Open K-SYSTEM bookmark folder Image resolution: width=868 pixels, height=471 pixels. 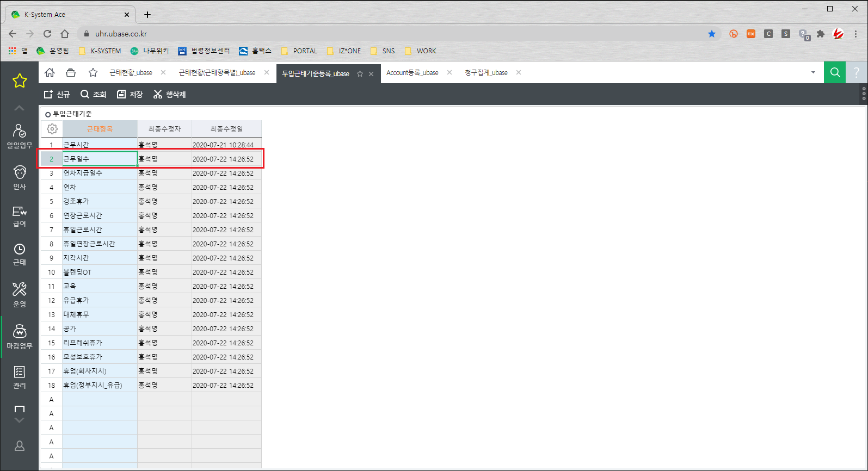100,51
